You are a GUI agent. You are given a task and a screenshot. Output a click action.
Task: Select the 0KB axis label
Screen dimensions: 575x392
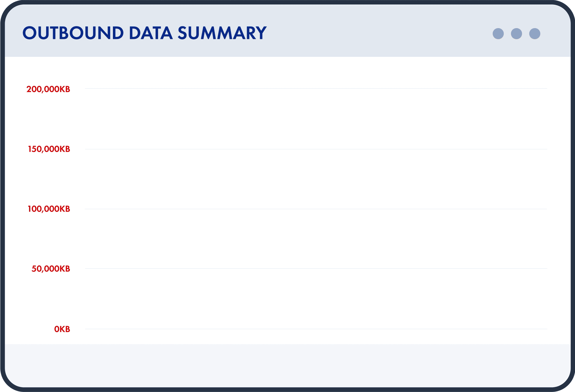pyautogui.click(x=62, y=329)
